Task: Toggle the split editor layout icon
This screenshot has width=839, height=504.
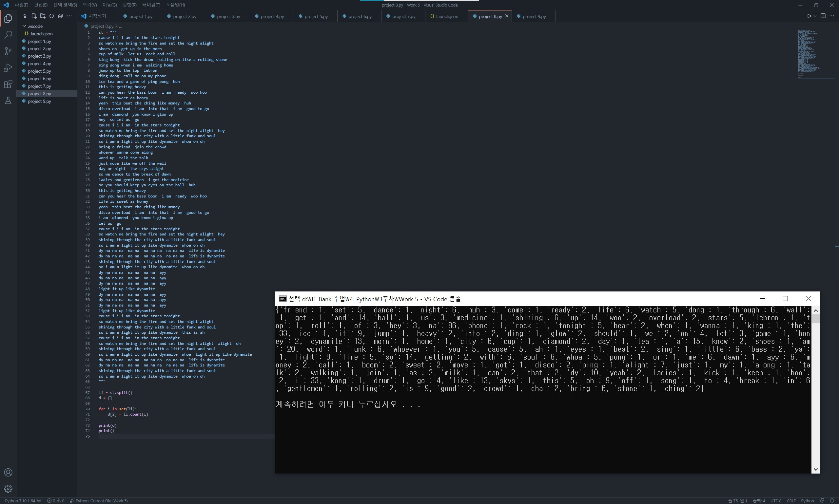Action: [x=823, y=16]
